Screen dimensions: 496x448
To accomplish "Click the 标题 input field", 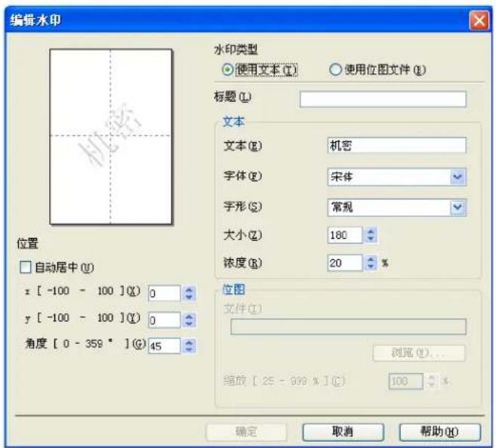I will pos(383,99).
